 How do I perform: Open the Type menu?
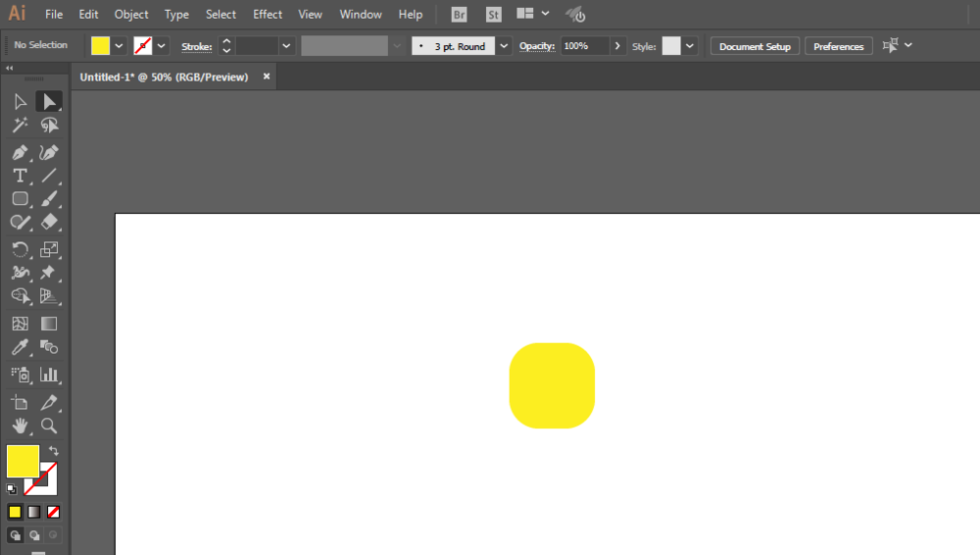click(176, 15)
